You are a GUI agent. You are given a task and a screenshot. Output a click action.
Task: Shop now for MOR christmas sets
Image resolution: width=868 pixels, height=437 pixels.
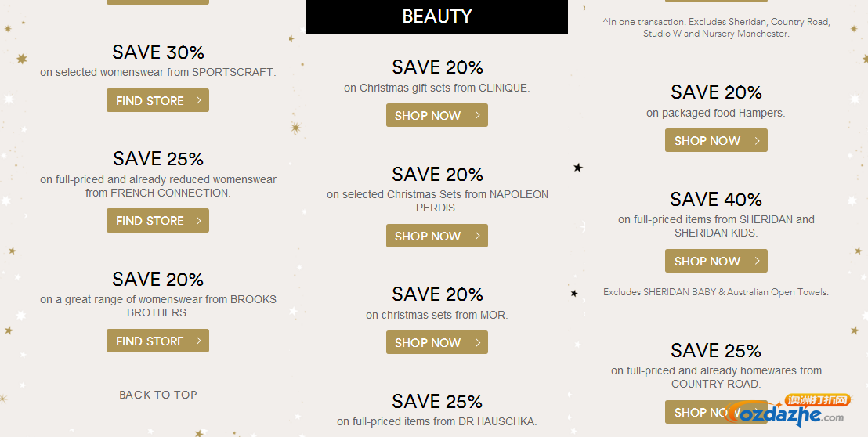(437, 342)
